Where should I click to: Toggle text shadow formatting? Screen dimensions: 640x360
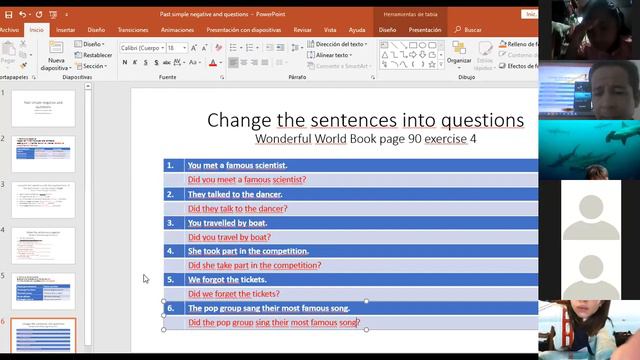point(156,62)
